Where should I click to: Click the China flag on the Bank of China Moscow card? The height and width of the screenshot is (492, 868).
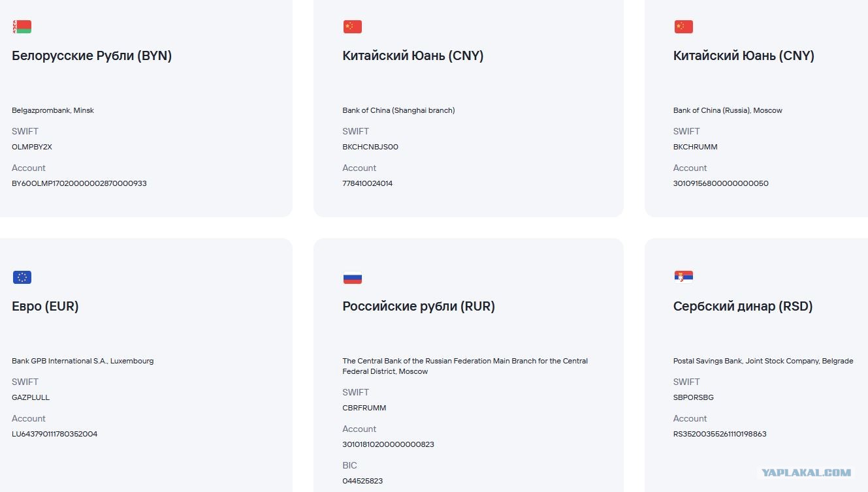[x=684, y=27]
